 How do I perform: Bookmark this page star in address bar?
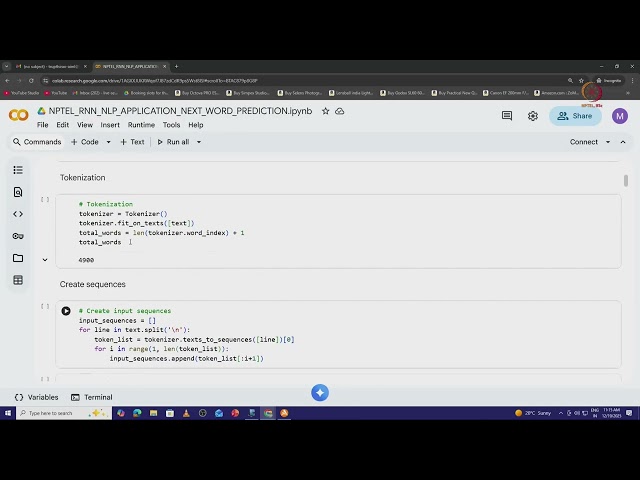[581, 80]
